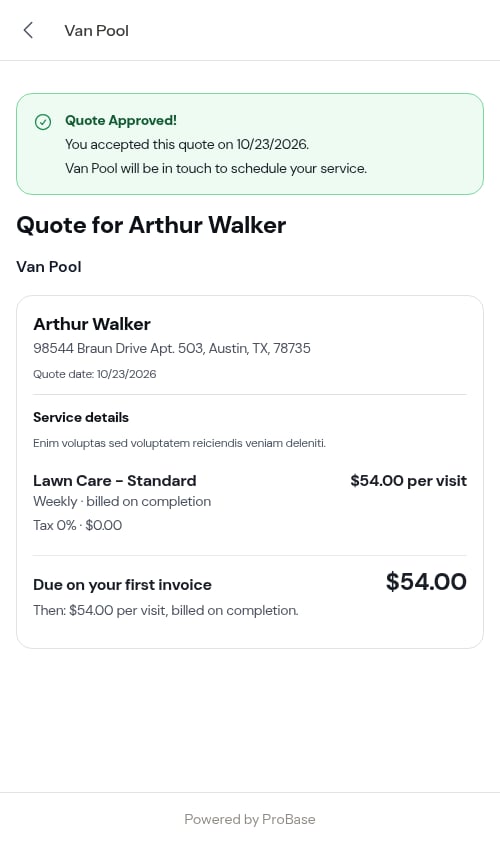Click the accepted date 10/23/2026 text
This screenshot has width=500, height=845.
pos(272,144)
